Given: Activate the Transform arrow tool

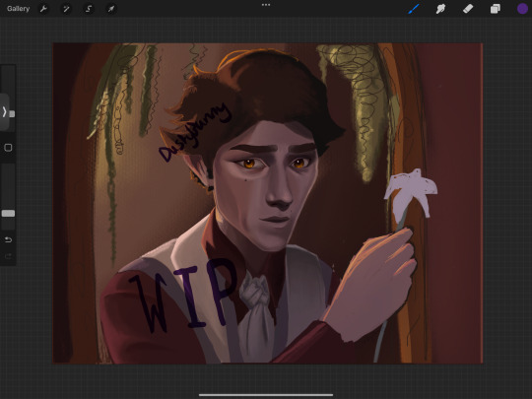Looking at the screenshot, I should 111,9.
